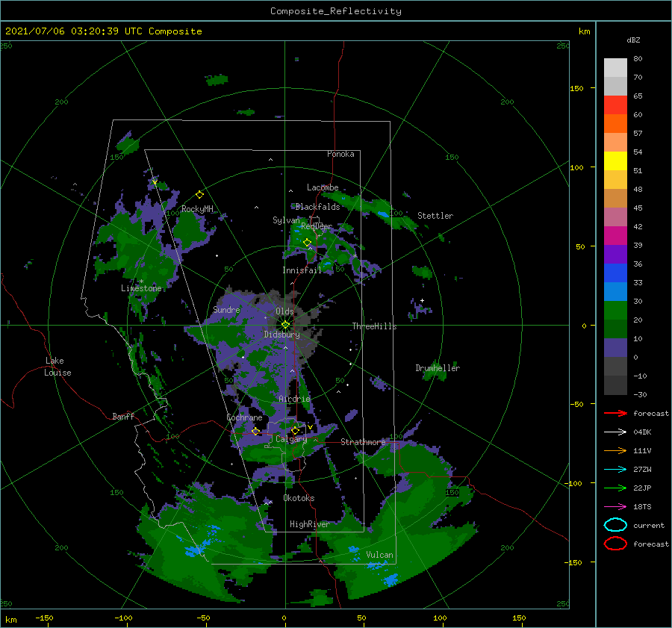Click the RedDeer city label
Screen dimensions: 672x628
317,226
